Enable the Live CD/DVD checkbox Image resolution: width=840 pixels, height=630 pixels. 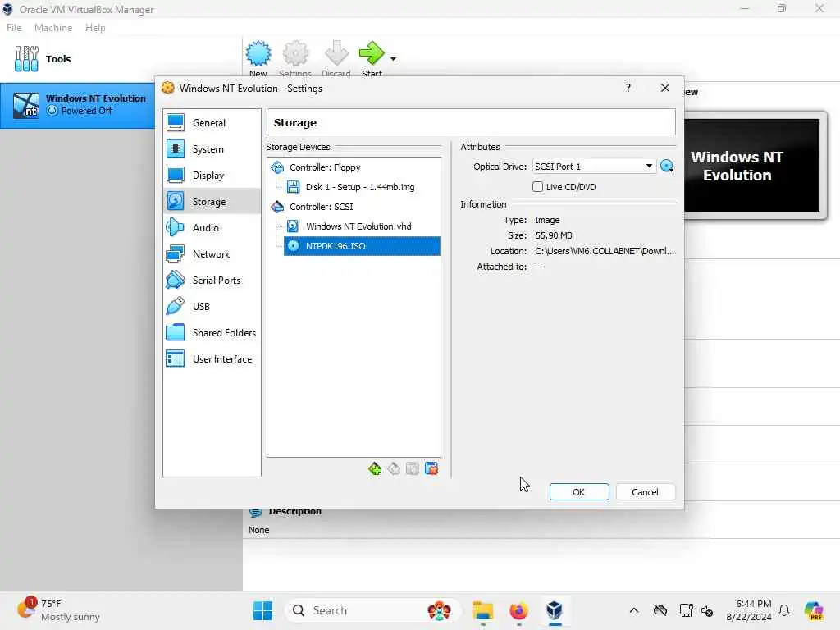(537, 186)
